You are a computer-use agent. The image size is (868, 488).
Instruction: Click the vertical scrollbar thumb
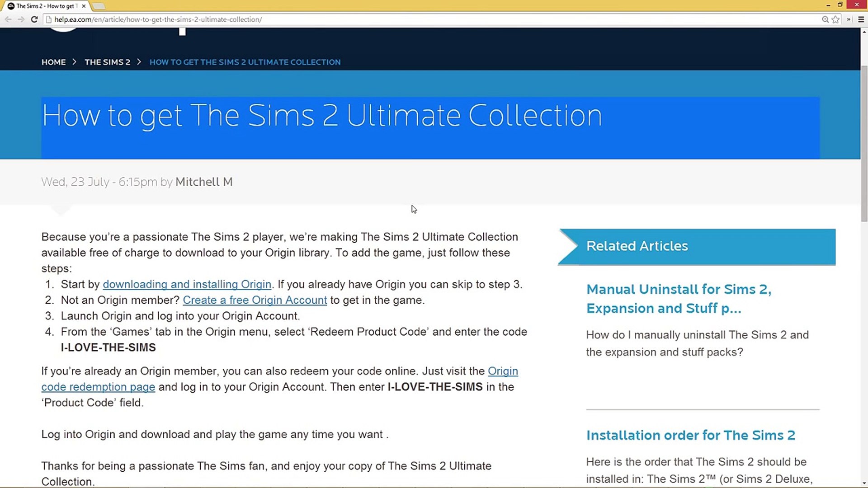point(864,144)
